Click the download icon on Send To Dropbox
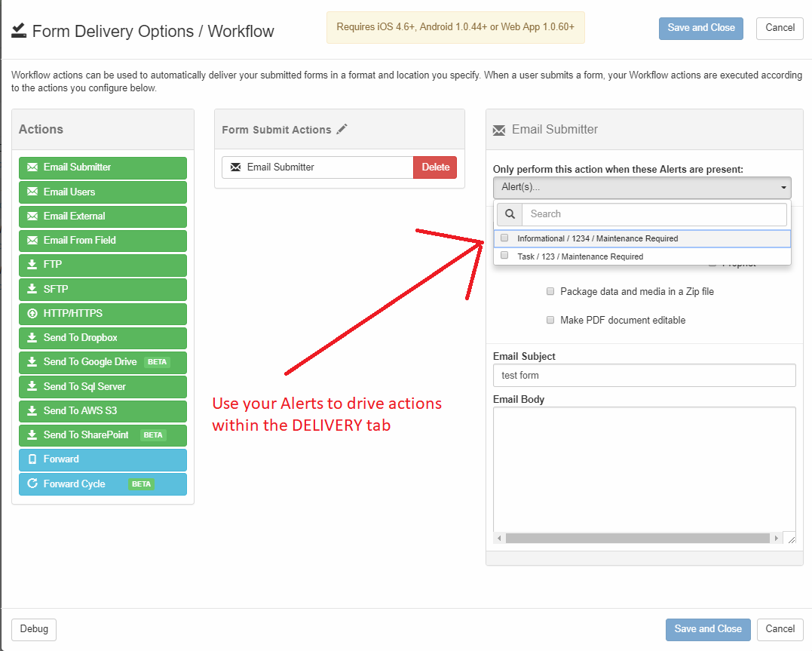Image resolution: width=812 pixels, height=651 pixels. click(32, 338)
